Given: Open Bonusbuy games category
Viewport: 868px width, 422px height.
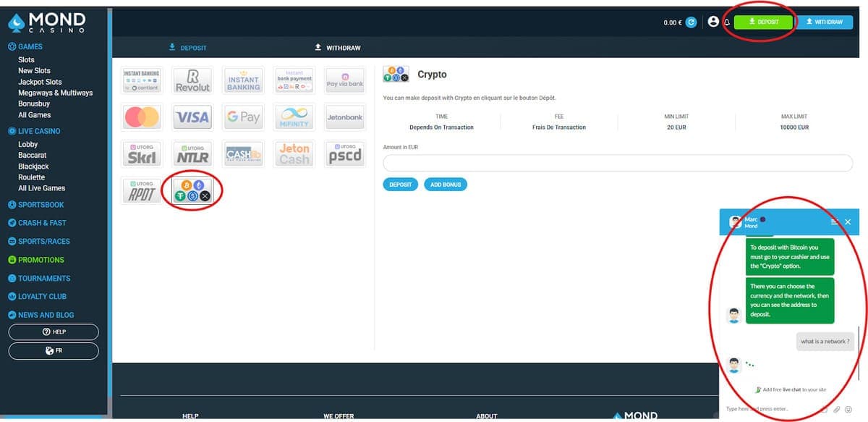Looking at the screenshot, I should [x=34, y=104].
